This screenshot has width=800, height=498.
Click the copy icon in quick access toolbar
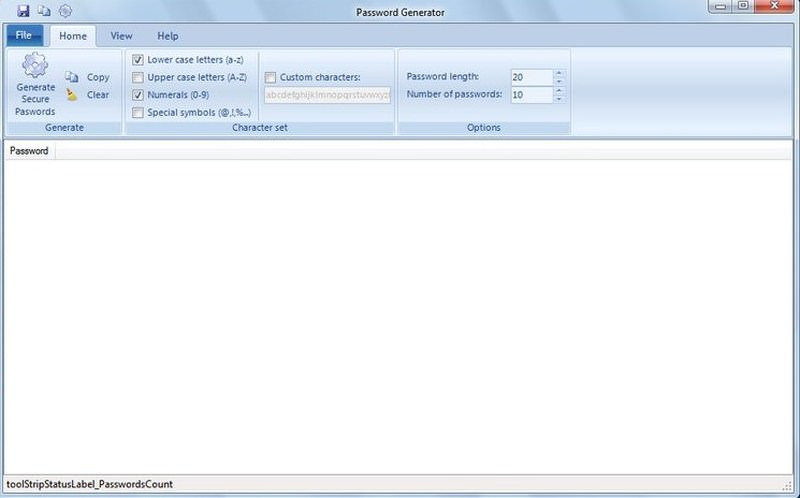click(x=44, y=11)
